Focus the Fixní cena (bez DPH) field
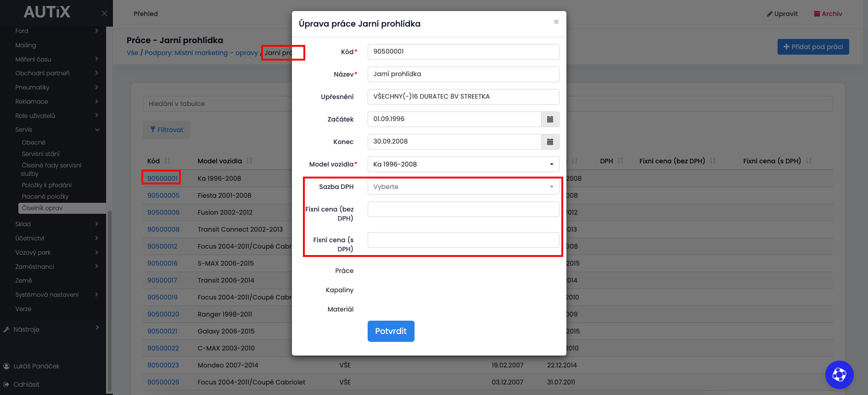868x395 pixels. pyautogui.click(x=463, y=209)
